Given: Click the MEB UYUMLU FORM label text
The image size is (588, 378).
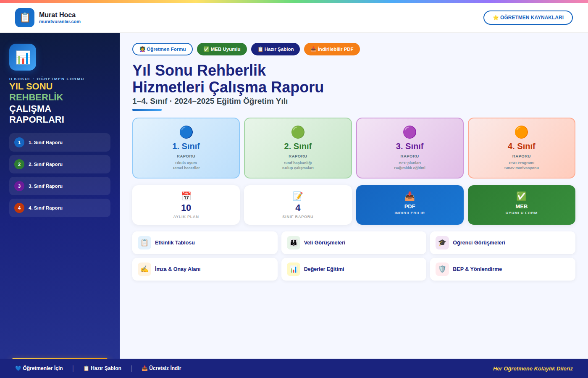Looking at the screenshot, I should [521, 213].
